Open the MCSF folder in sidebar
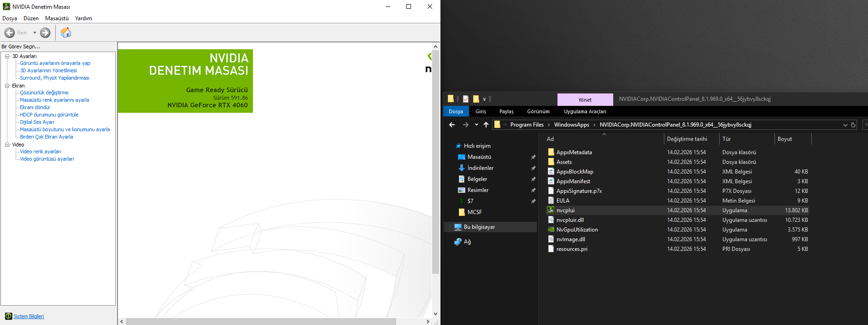Image resolution: width=868 pixels, height=325 pixels. coord(475,212)
